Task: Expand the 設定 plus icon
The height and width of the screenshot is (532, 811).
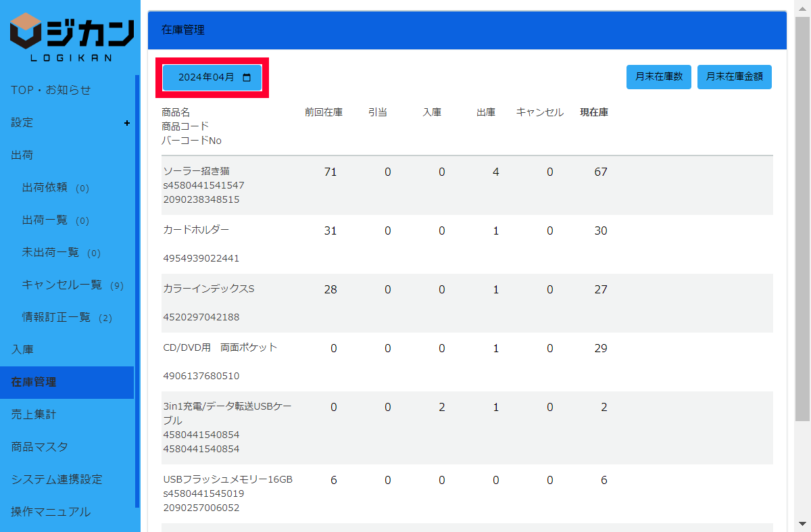Action: click(x=127, y=123)
